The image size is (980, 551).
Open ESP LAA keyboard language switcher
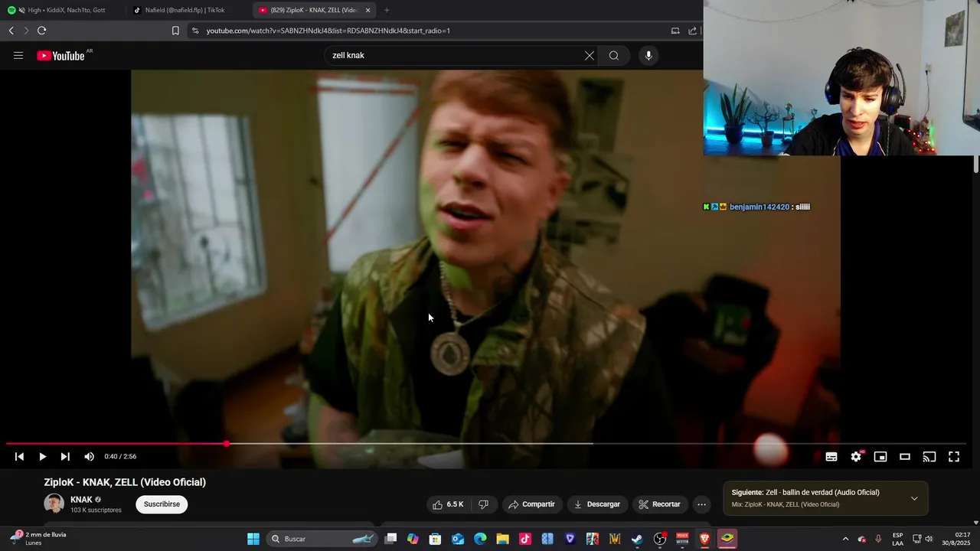point(897,539)
